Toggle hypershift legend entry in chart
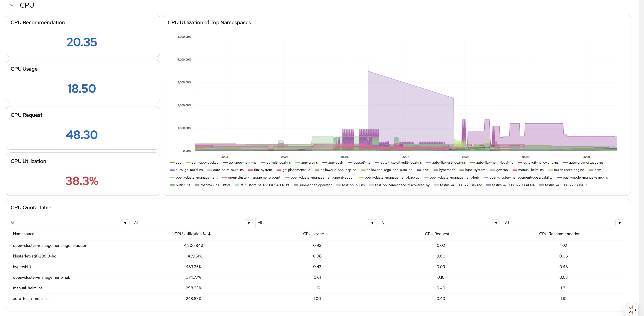 [444, 170]
